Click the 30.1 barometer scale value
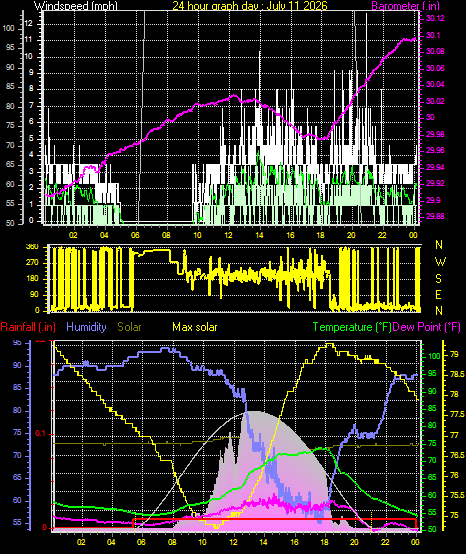 433,35
